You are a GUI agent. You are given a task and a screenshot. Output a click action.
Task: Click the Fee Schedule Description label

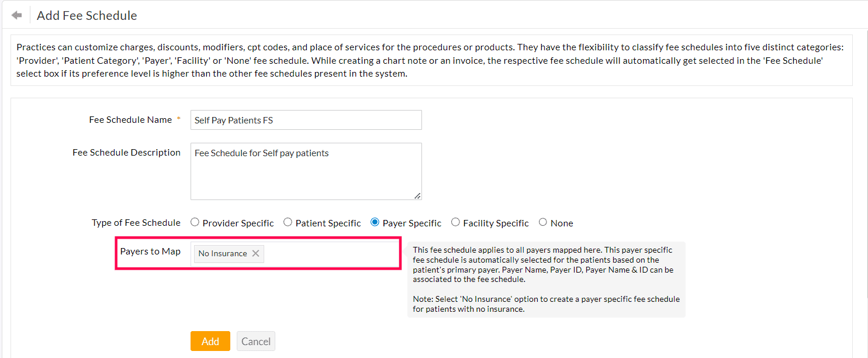click(x=126, y=153)
